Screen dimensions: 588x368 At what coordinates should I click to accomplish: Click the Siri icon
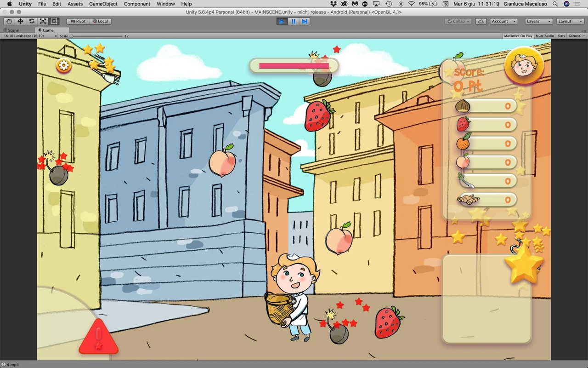coord(566,4)
